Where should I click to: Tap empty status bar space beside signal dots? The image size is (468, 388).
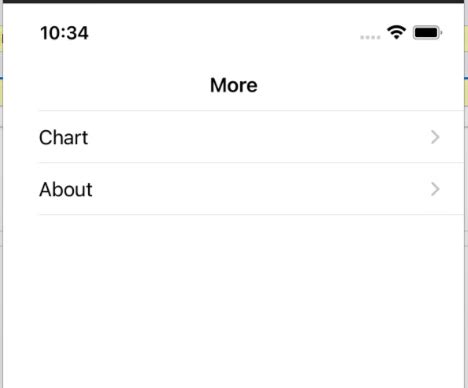tap(223, 33)
